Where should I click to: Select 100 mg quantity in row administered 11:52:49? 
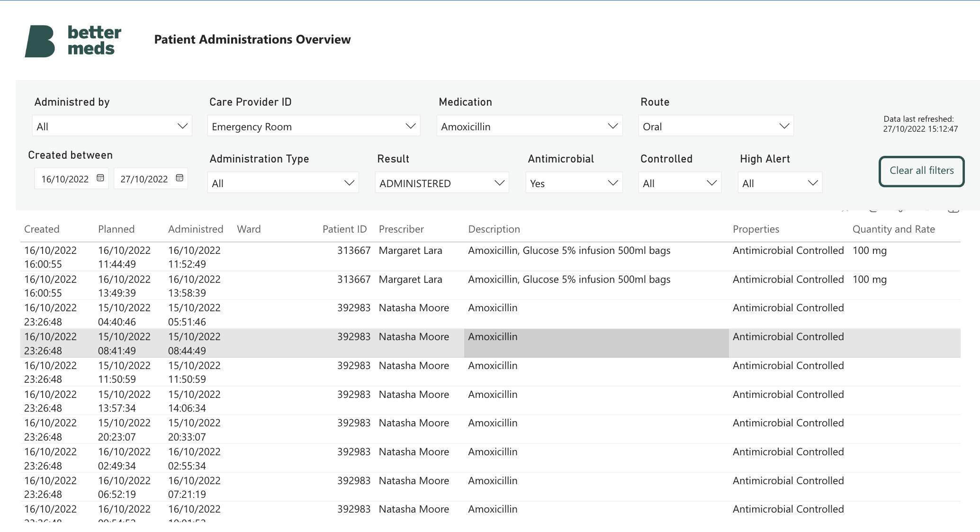pyautogui.click(x=870, y=251)
